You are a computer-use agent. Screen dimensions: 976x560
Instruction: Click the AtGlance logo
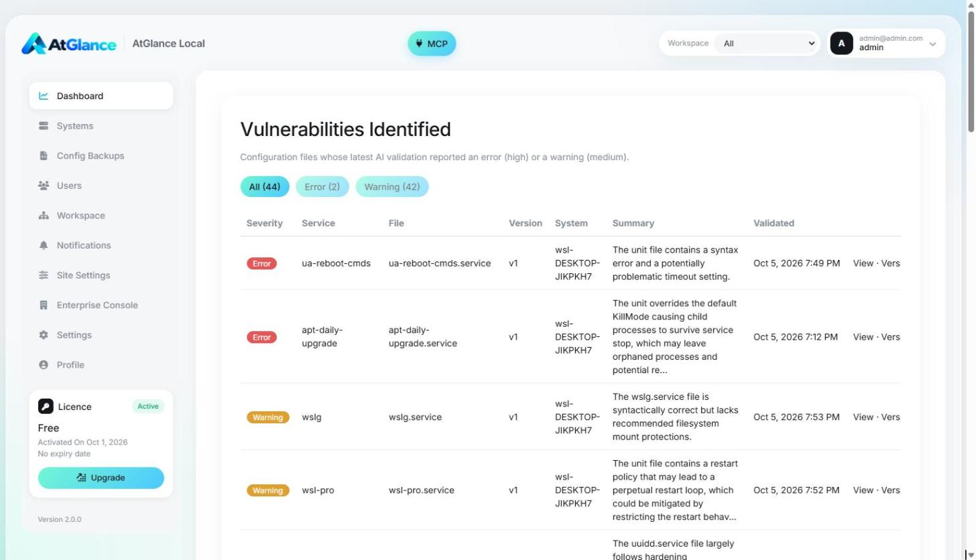point(68,44)
